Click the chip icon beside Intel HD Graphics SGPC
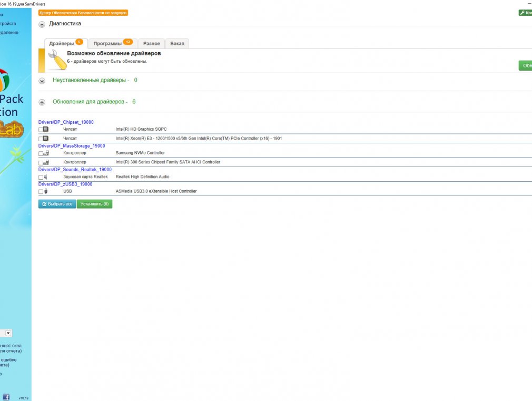Viewport: 532px width, 401px height. click(x=46, y=130)
